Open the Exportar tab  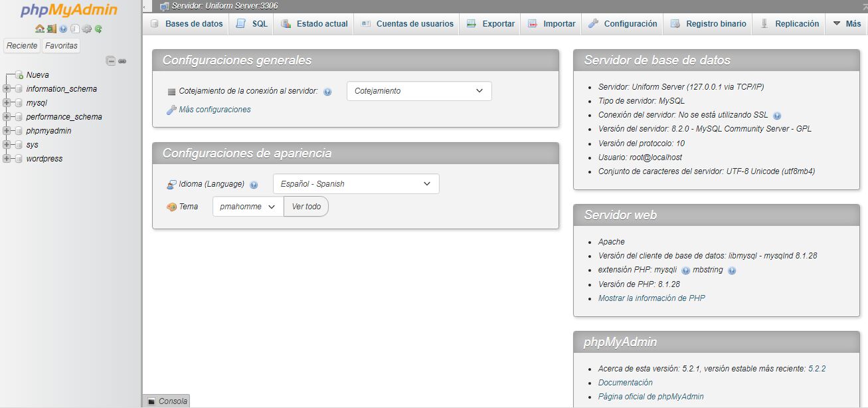coord(489,23)
